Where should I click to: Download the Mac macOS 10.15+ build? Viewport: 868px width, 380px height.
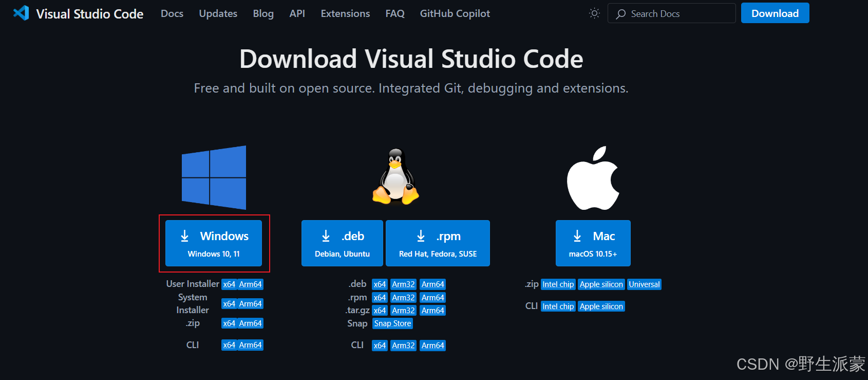(593, 243)
